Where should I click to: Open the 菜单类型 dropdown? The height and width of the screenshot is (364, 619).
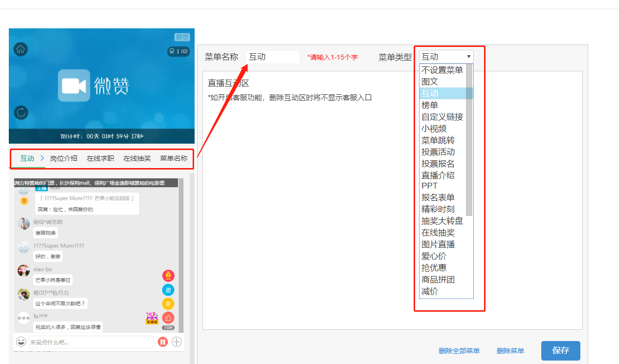pos(446,57)
